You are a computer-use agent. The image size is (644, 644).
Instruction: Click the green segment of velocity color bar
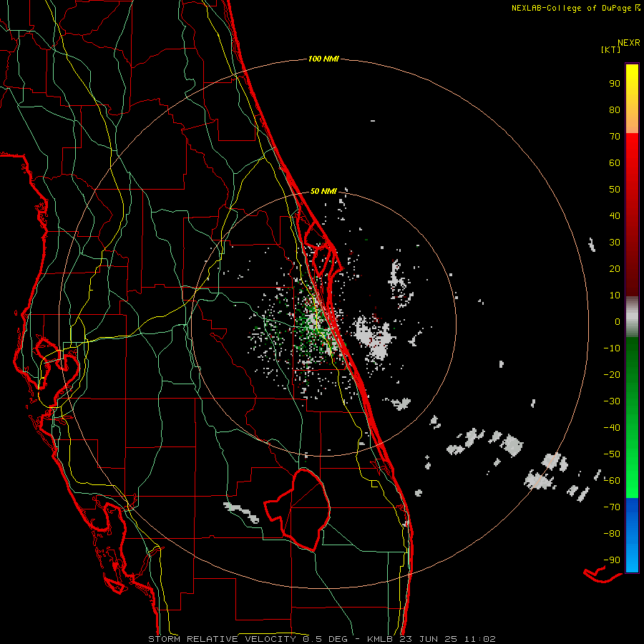click(x=632, y=417)
